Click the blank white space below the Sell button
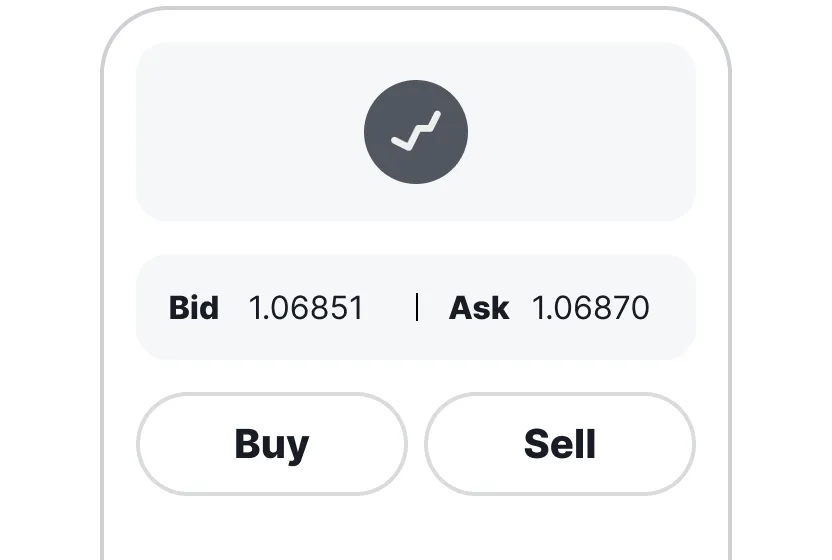The width and height of the screenshot is (832, 560). [560, 528]
